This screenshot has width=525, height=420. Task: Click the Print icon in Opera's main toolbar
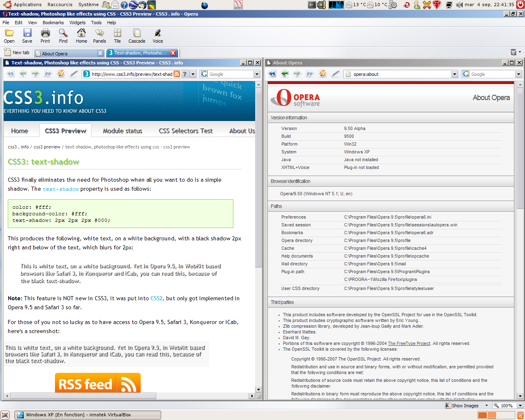[45, 36]
